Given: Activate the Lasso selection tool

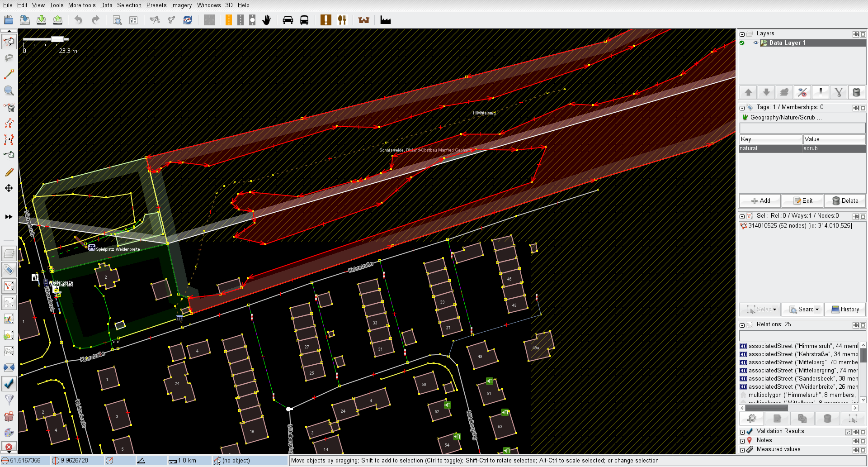Looking at the screenshot, I should [x=9, y=58].
